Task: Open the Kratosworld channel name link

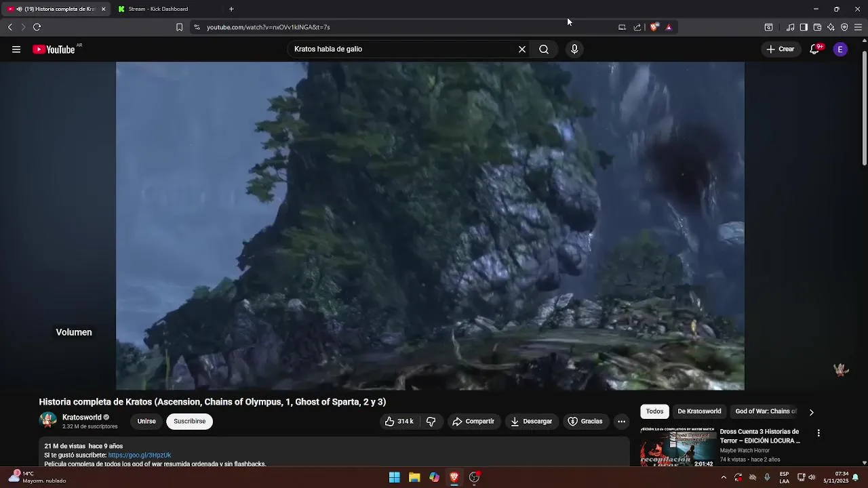Action: 82,418
